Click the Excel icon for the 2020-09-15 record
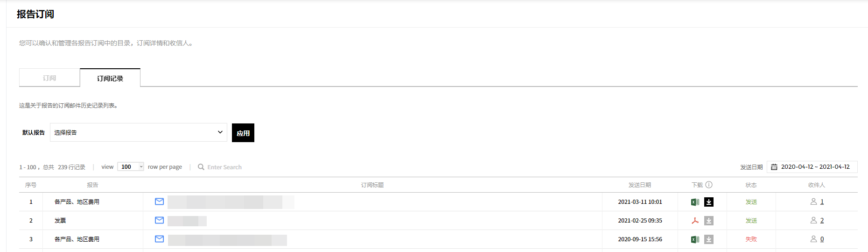 [x=695, y=239]
